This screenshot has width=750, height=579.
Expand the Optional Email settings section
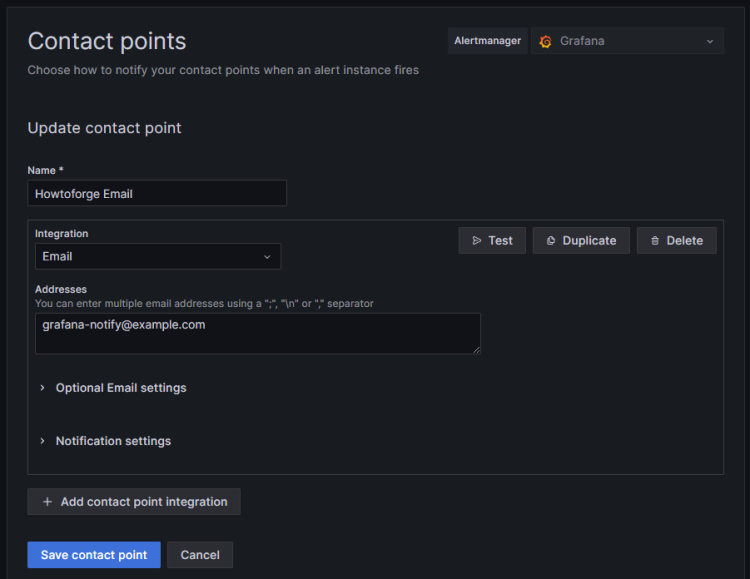[121, 388]
